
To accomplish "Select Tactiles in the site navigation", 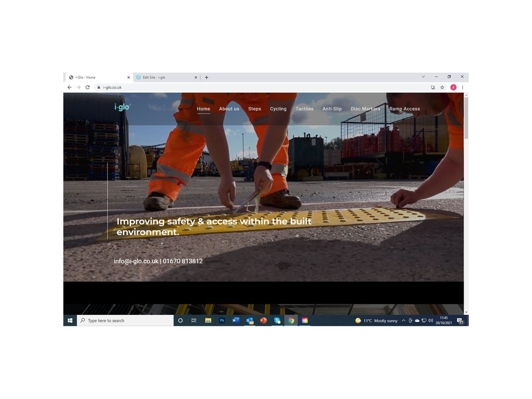I will [305, 109].
